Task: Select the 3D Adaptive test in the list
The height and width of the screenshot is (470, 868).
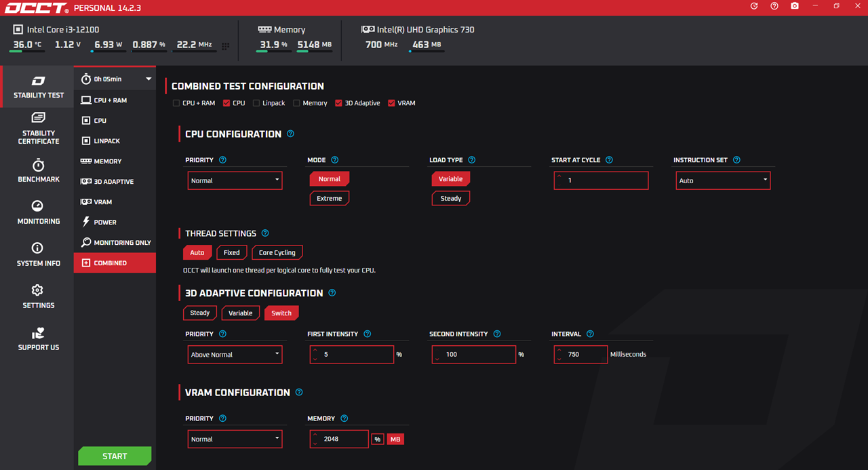Action: [x=115, y=182]
